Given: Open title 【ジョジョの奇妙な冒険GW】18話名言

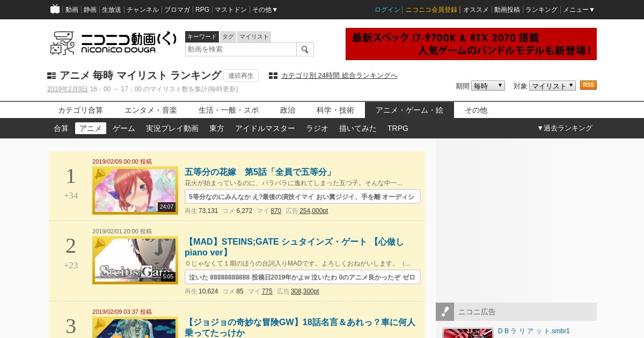Looking at the screenshot, I should pyautogui.click(x=300, y=327).
